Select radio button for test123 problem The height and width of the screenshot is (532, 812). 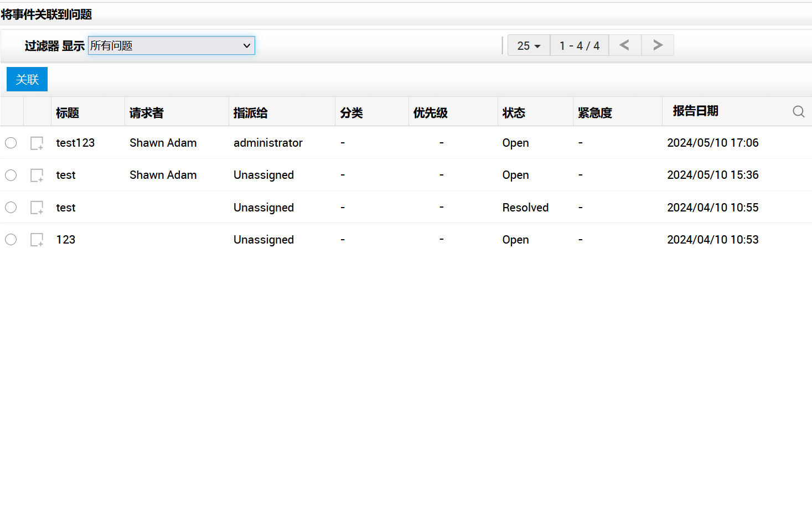coord(11,143)
